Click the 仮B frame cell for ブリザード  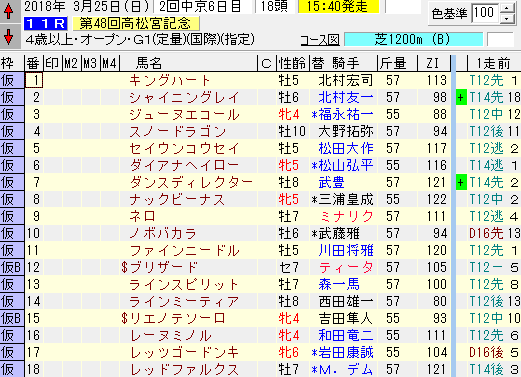12,268
